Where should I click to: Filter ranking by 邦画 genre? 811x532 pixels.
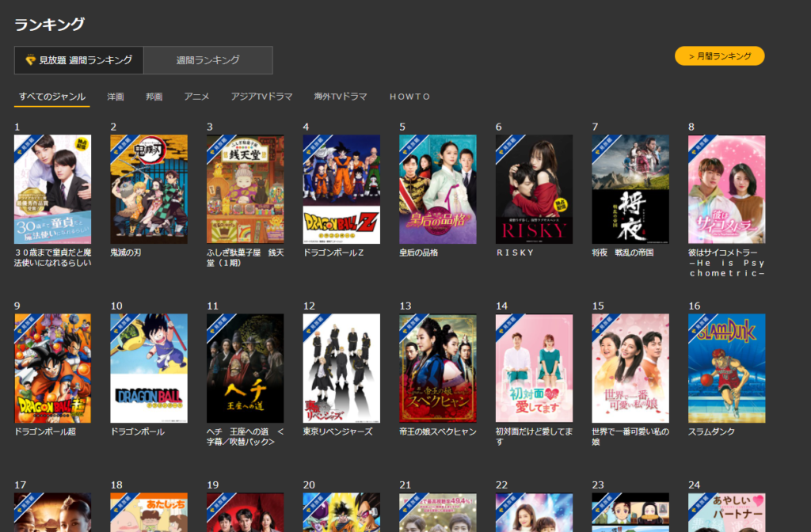(x=154, y=97)
